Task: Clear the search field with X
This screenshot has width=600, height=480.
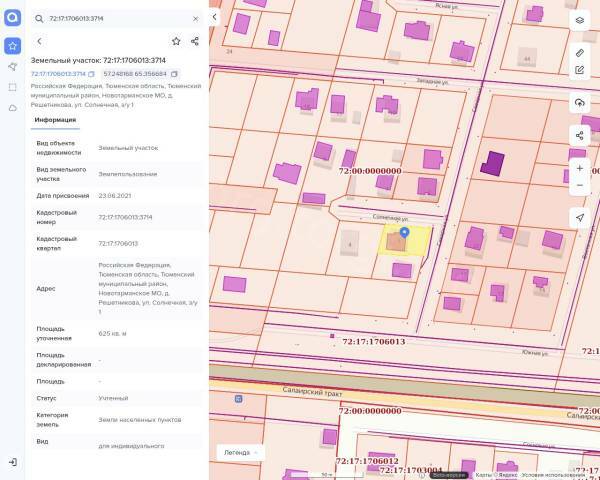Action: [195, 18]
